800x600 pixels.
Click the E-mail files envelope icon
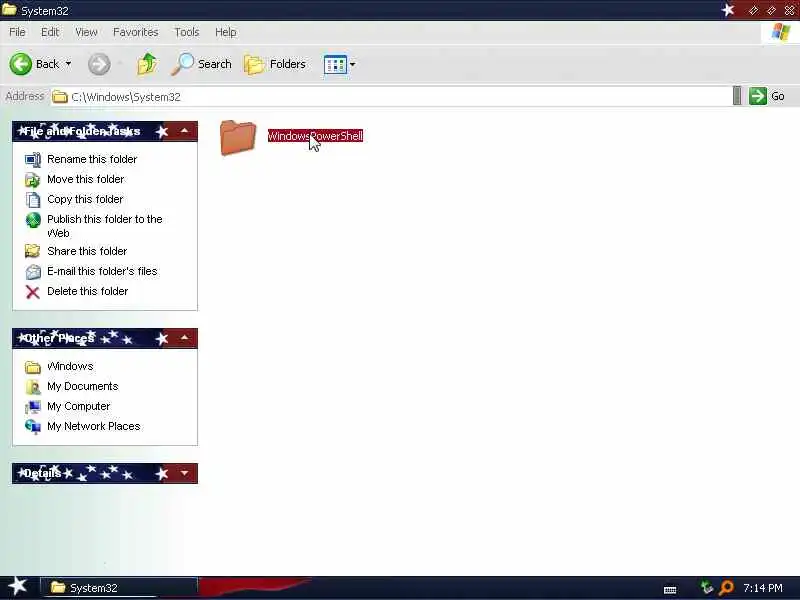33,271
